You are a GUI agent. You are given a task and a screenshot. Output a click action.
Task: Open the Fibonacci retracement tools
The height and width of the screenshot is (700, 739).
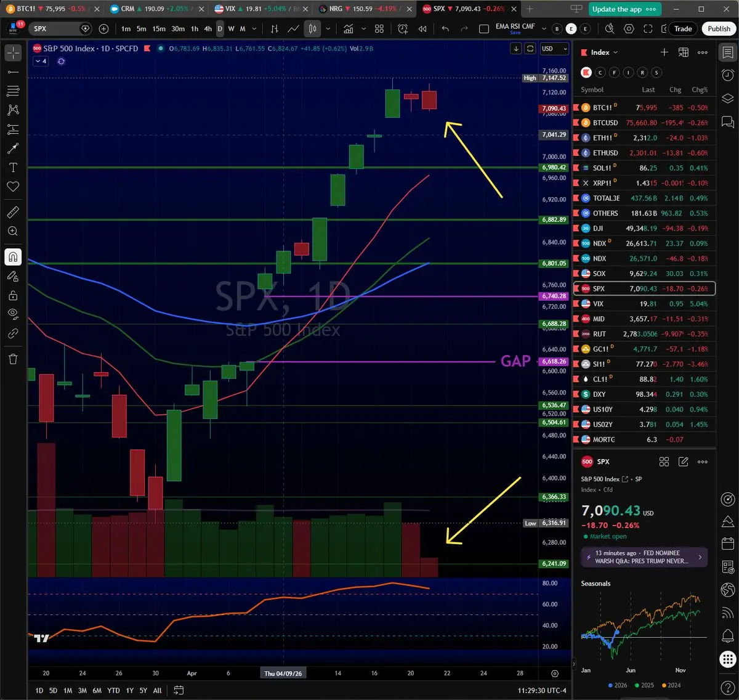pyautogui.click(x=13, y=91)
